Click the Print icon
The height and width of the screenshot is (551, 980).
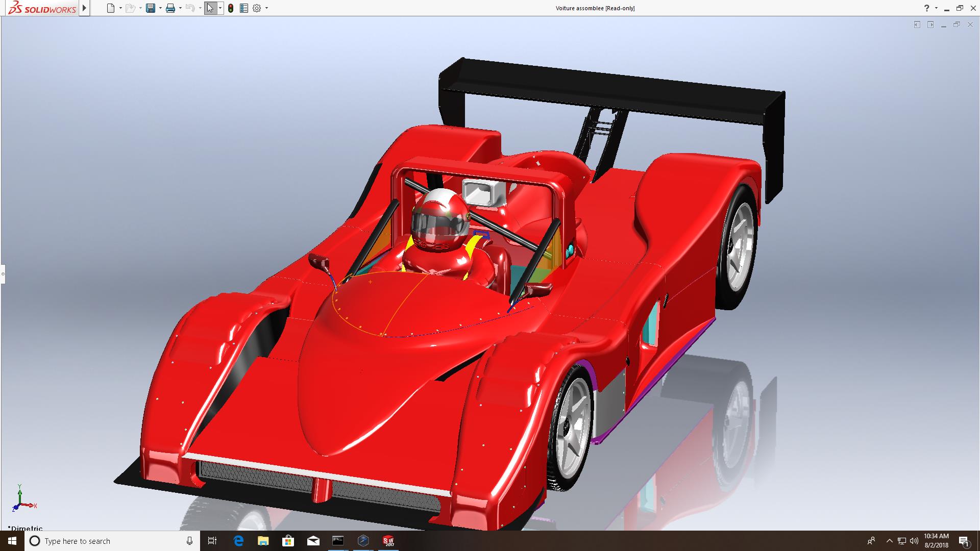tap(170, 8)
